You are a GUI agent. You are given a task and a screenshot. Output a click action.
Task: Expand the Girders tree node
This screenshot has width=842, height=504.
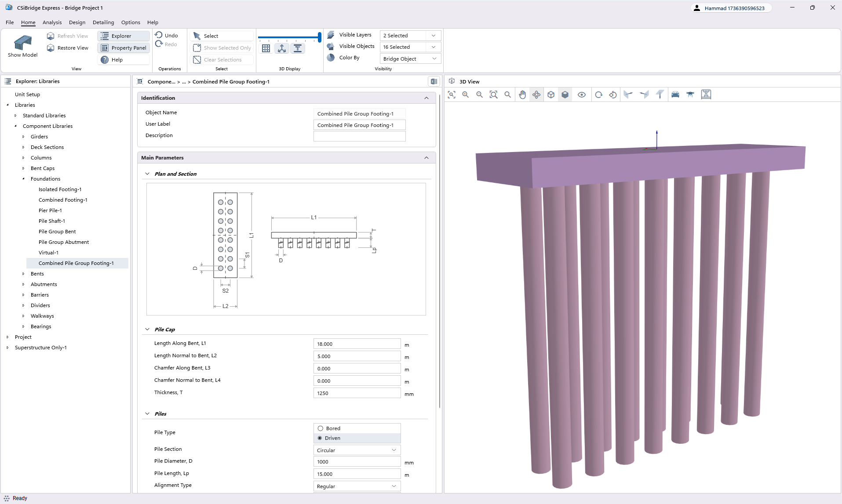pyautogui.click(x=24, y=137)
